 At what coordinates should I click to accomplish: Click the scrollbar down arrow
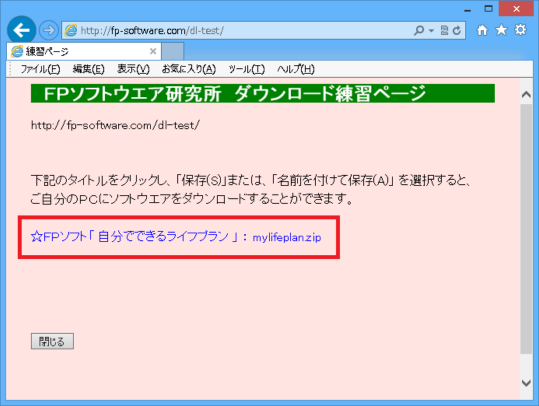click(x=526, y=383)
